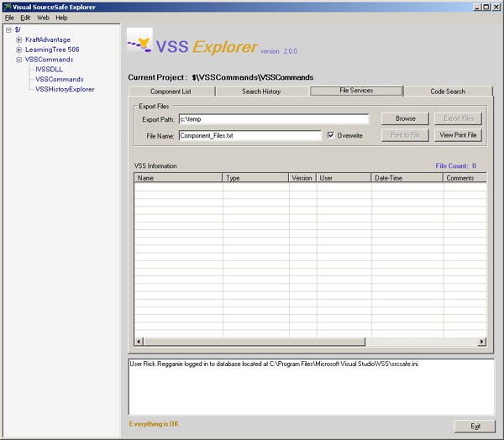The width and height of the screenshot is (504, 440).
Task: Select the $/ root tree label
Action: click(x=18, y=30)
